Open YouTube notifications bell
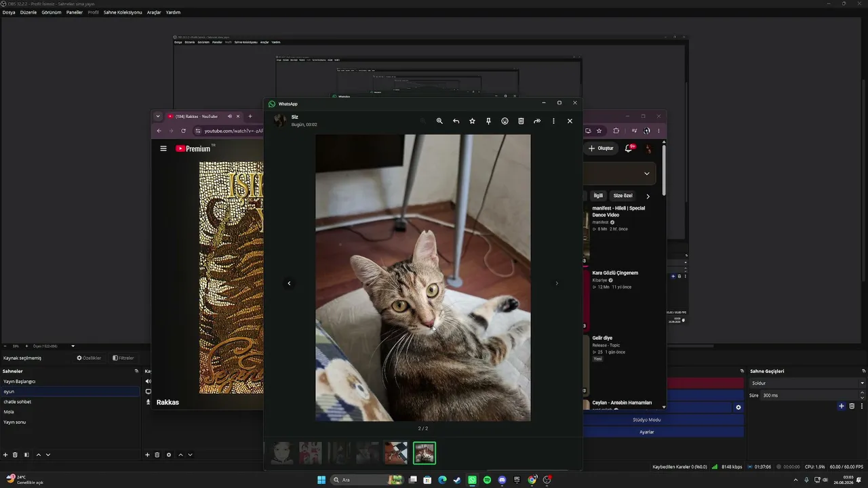 coord(629,148)
